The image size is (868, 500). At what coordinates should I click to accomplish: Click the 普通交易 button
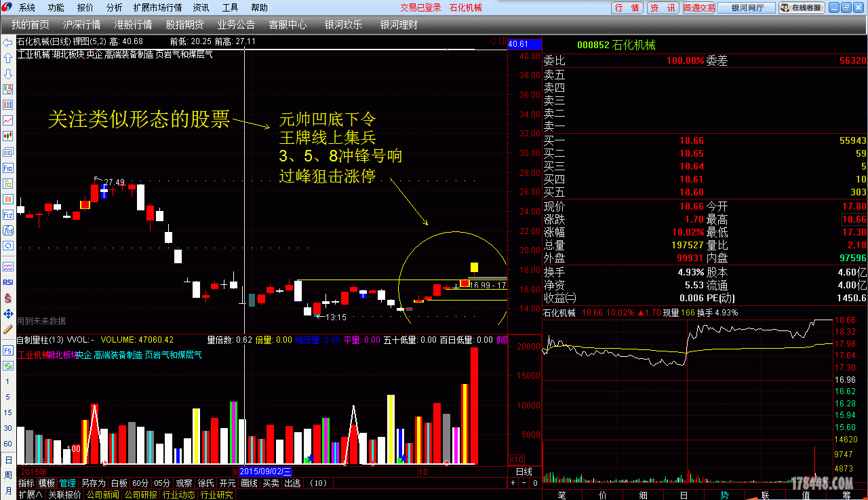(699, 7)
